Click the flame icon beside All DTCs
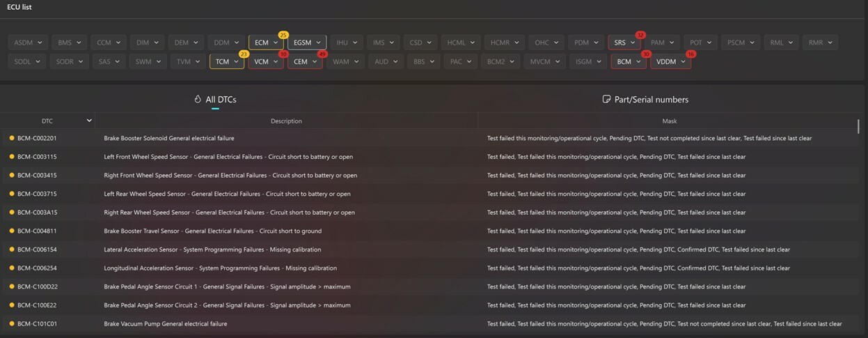The height and width of the screenshot is (338, 868). 198,100
